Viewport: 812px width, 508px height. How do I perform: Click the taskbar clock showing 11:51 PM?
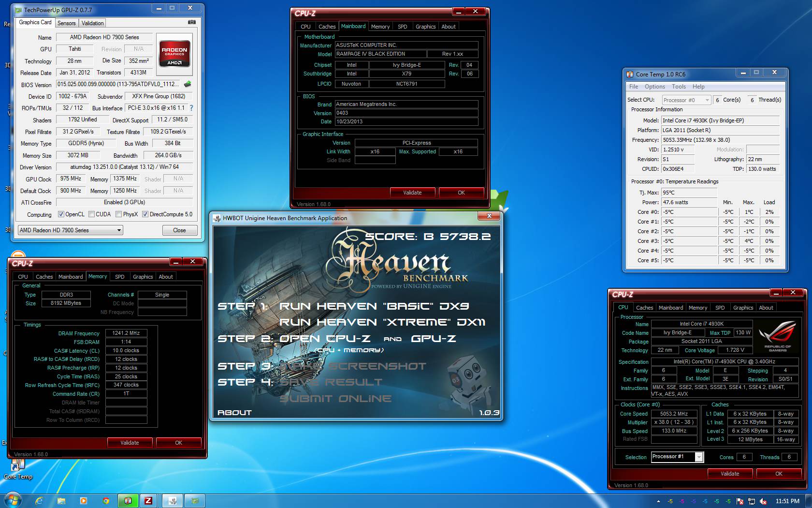coord(787,501)
